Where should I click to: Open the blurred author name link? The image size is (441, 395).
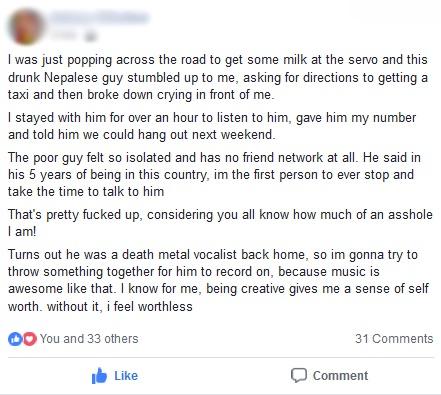[100, 17]
